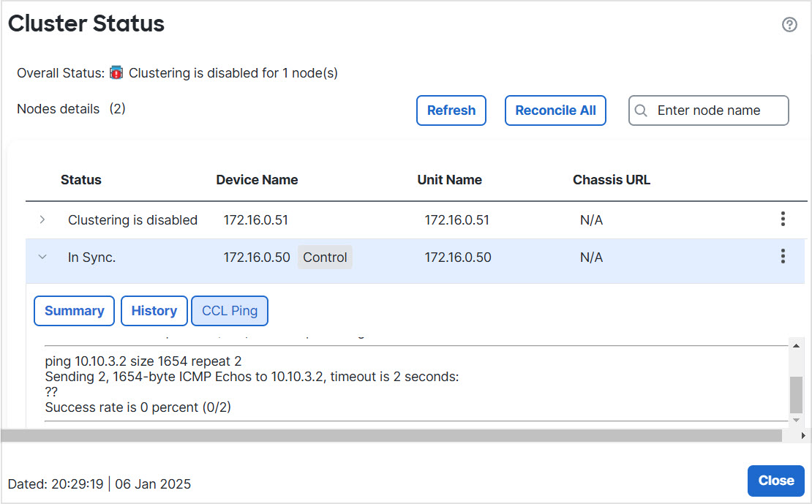This screenshot has width=812, height=504.
Task: Click the horizontal scrollbar right arrow
Action: [802, 435]
